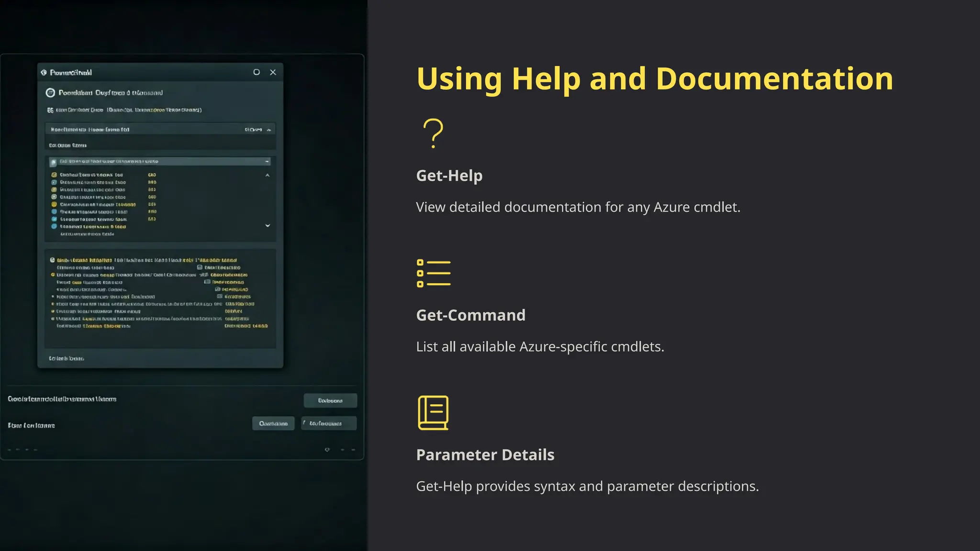Open the dropdown chevron in the dialog's header bar
Screen dimensions: 980x551
269,130
